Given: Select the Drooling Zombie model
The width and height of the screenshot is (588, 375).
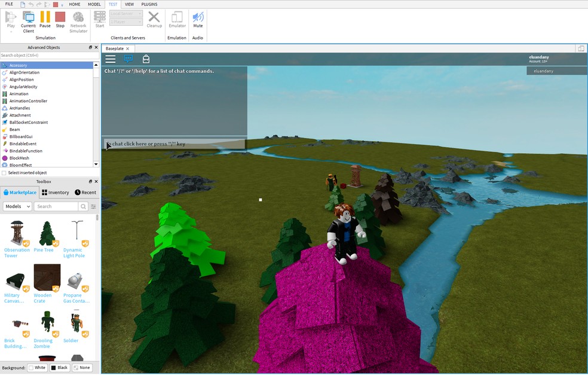Looking at the screenshot, I should coord(47,330).
